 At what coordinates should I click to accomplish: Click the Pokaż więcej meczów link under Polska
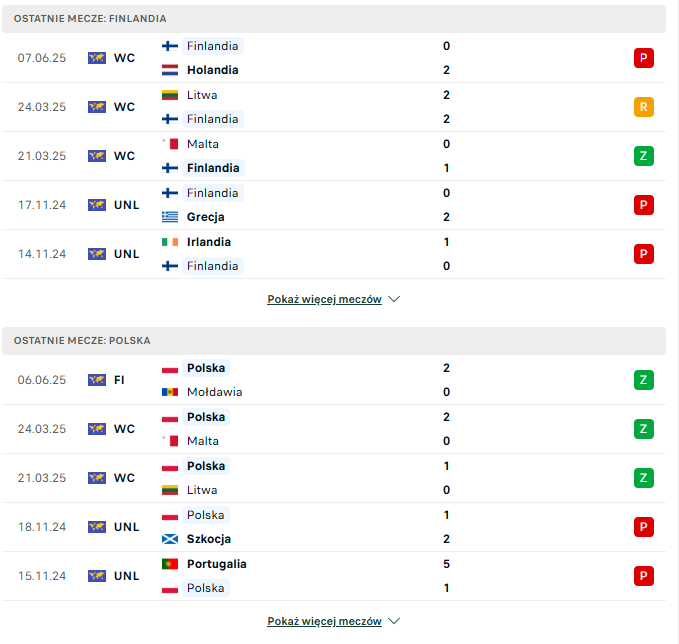tap(324, 621)
